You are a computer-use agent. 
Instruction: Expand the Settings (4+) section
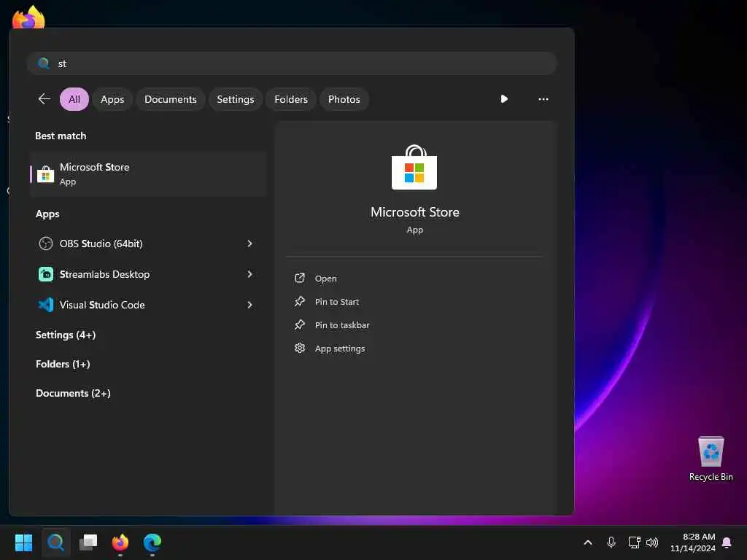[x=66, y=335]
